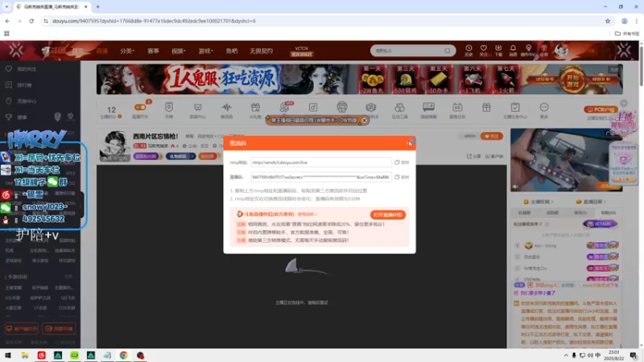This screenshot has height=362, width=644.
Task: Open the user avatar in site header
Action: coord(561,51)
